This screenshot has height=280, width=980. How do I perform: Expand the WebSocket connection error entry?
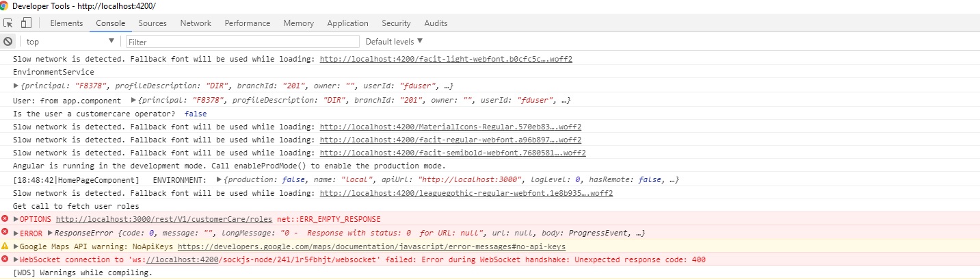[16, 259]
